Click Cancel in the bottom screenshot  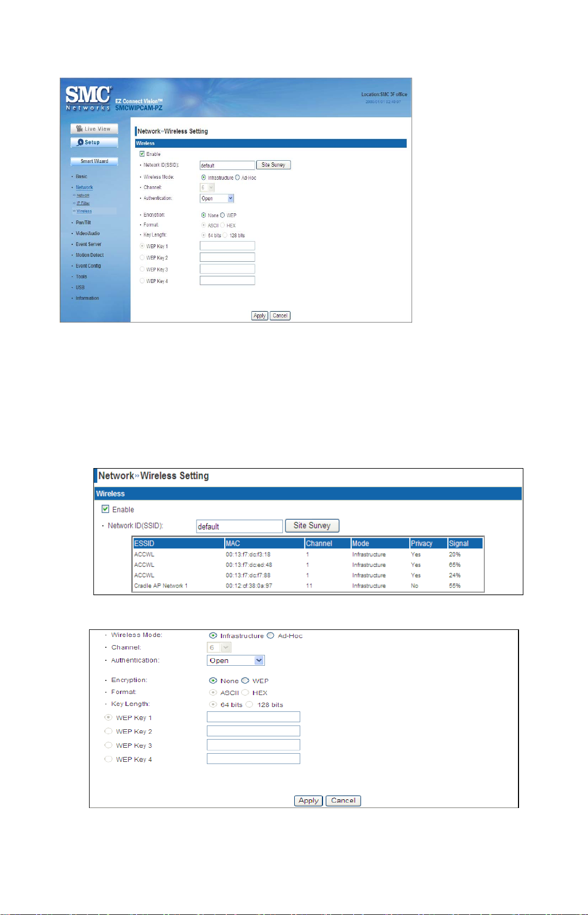[343, 801]
